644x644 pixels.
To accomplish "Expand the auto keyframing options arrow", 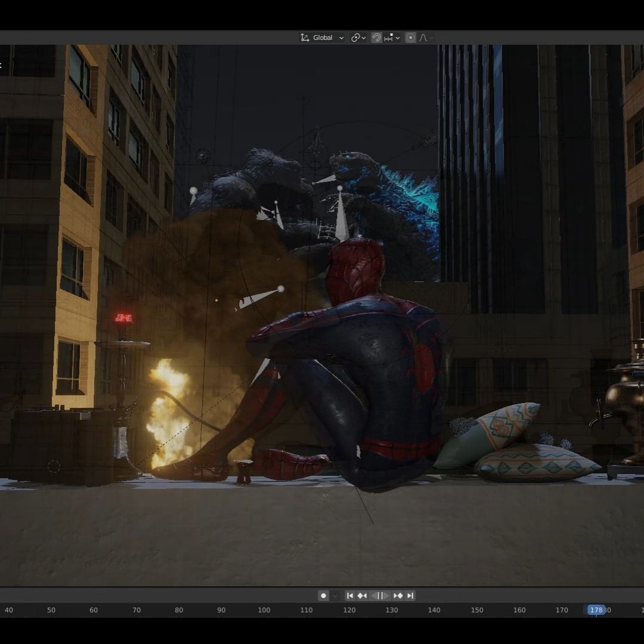I will [335, 596].
